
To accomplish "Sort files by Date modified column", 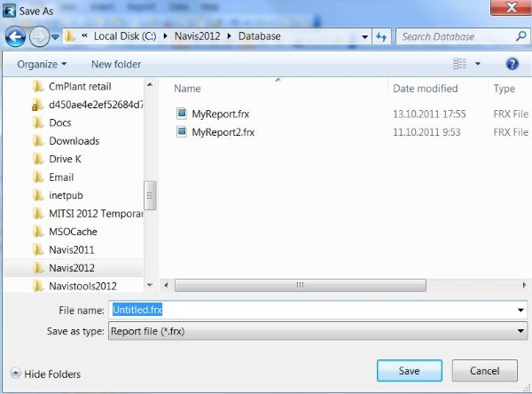I will click(x=426, y=89).
